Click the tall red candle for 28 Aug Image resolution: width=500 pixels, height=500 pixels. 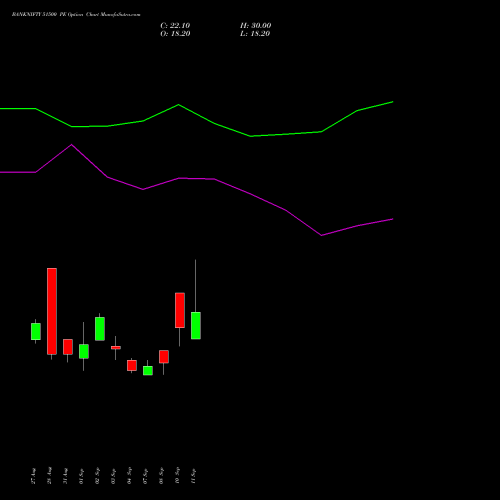pos(52,311)
